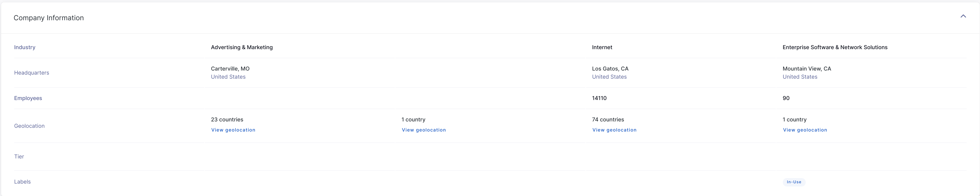
Task: Select the Employees row label
Action: (x=28, y=98)
